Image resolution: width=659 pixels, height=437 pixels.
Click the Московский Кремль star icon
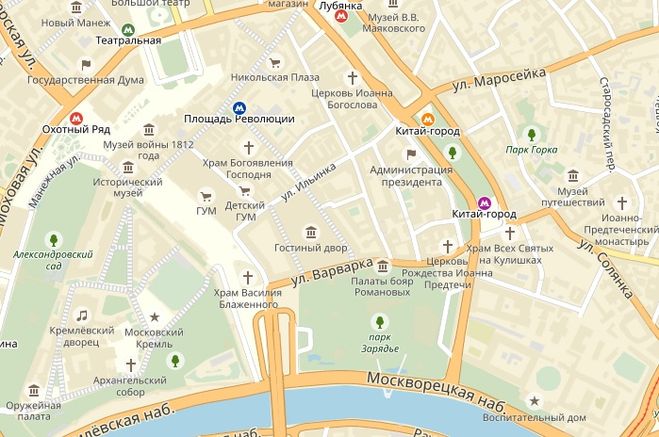(x=155, y=317)
